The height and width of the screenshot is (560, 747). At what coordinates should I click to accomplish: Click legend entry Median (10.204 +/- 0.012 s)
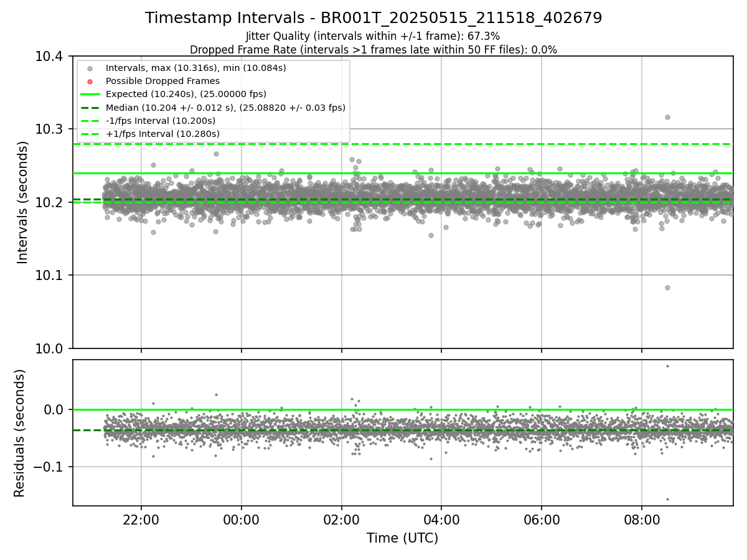tap(225, 108)
